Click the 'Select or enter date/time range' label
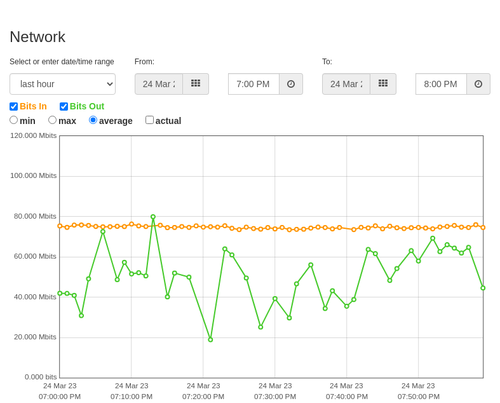The width and height of the screenshot is (500, 403). tap(62, 62)
